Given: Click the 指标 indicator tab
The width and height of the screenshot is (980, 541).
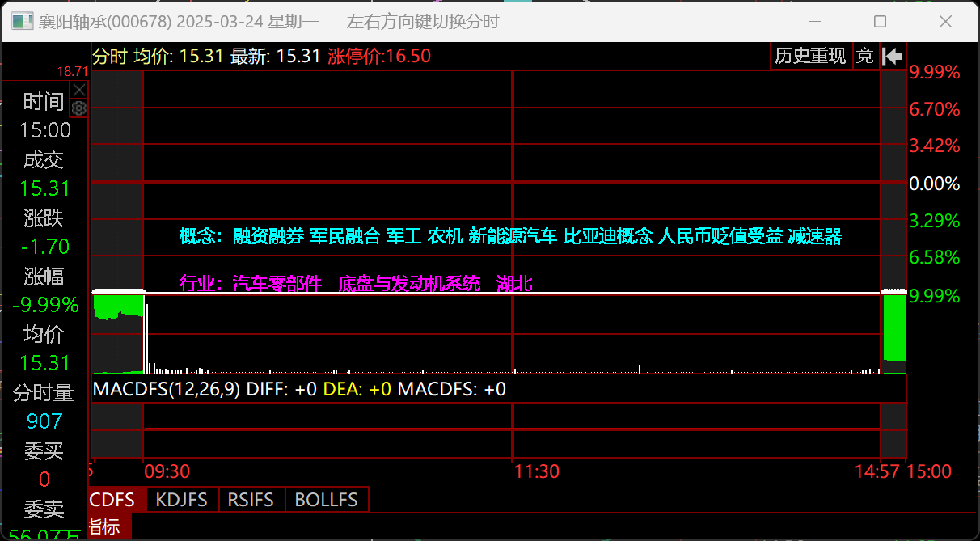Looking at the screenshot, I should 104,527.
